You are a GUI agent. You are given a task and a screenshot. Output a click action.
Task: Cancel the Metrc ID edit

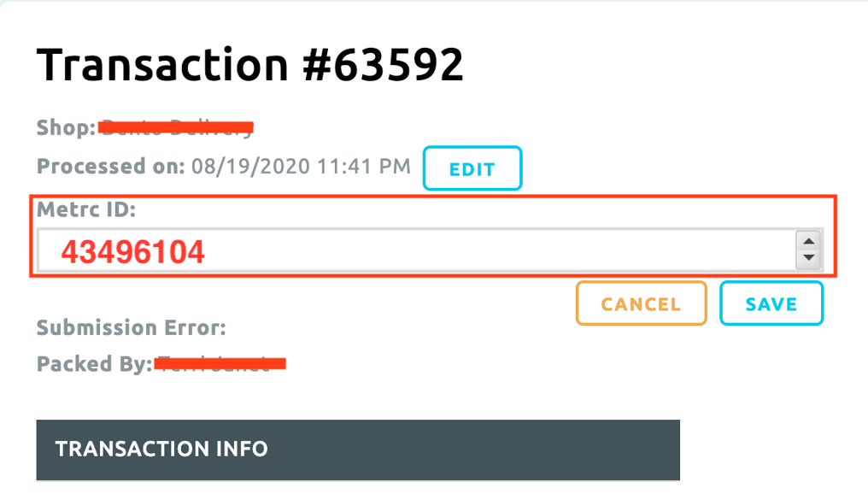(641, 303)
